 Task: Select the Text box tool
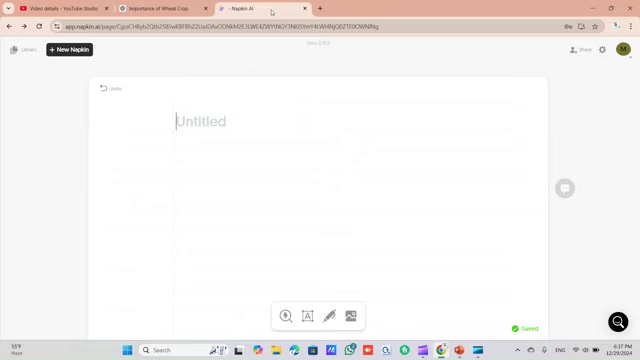[307, 316]
